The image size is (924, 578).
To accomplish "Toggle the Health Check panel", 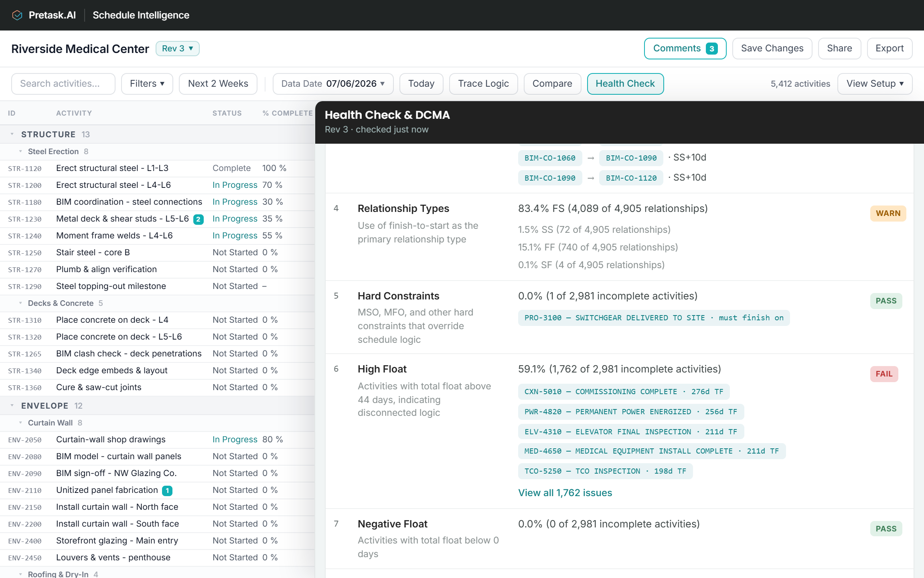I will (x=625, y=84).
